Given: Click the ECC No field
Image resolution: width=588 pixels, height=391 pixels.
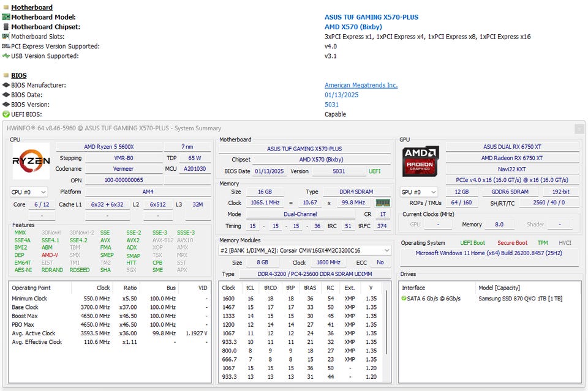Looking at the screenshot, I should 380,263.
